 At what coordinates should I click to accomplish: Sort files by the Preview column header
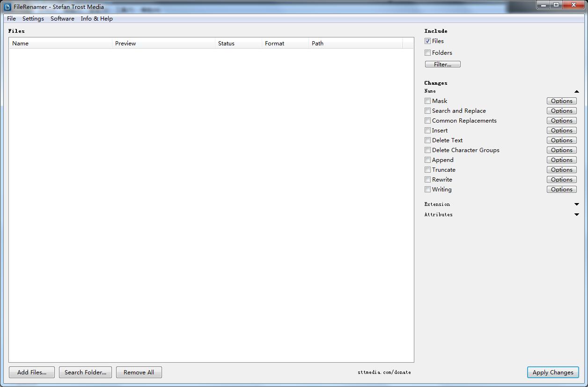(x=163, y=44)
